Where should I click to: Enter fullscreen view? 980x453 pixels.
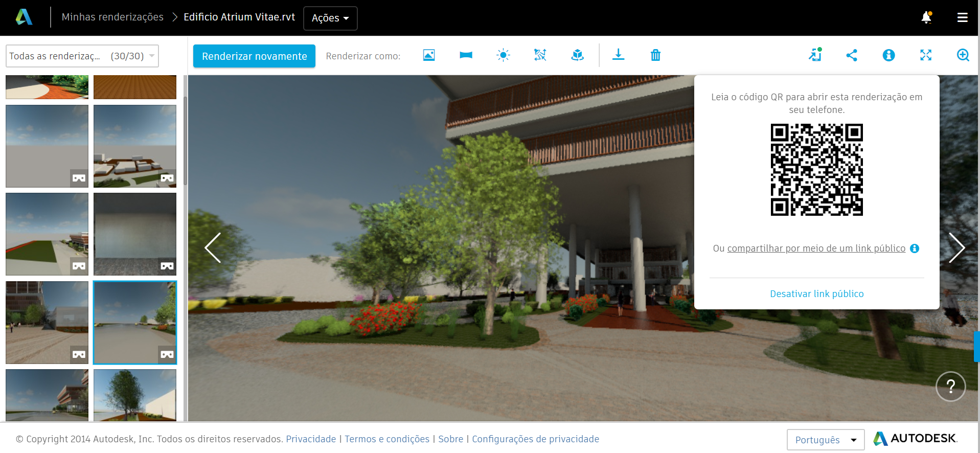tap(926, 55)
